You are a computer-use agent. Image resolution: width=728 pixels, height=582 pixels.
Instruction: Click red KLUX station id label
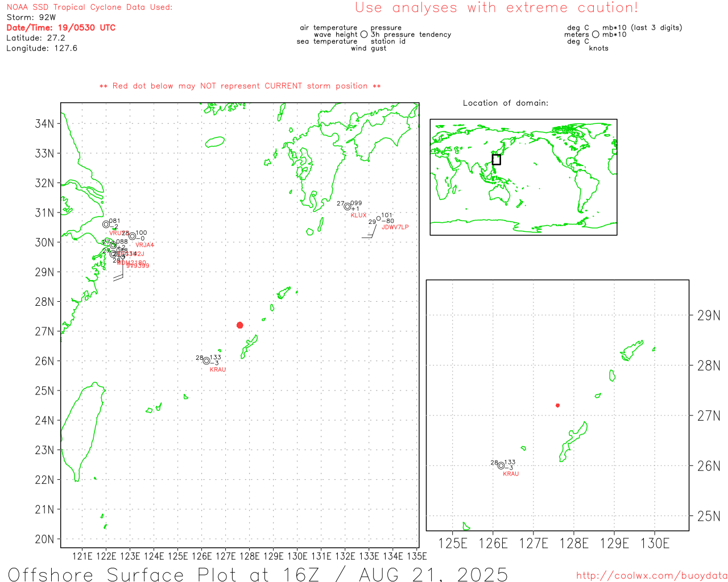359,215
